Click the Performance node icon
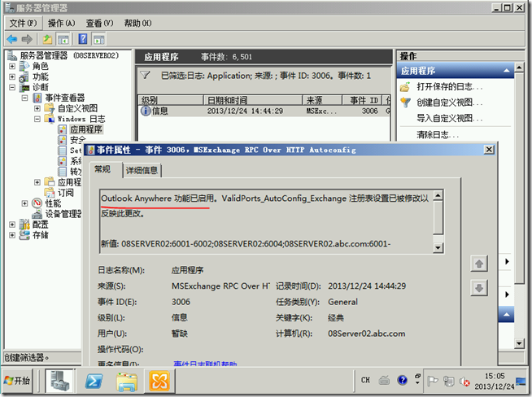532x397 pixels. 37,203
